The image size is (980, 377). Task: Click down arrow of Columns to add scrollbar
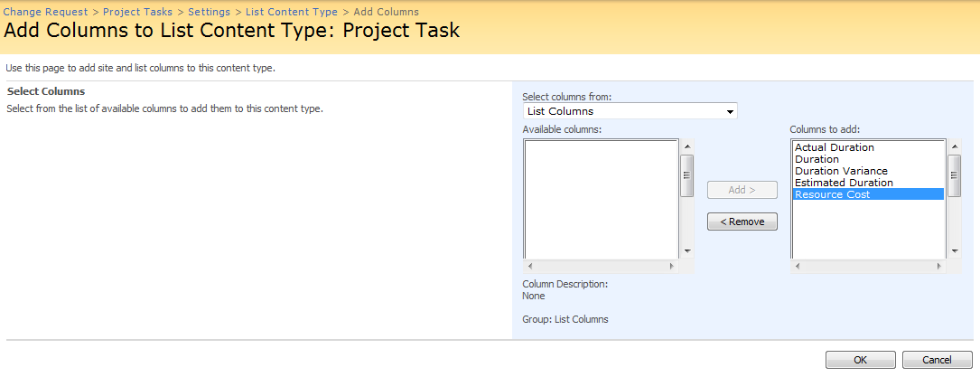pos(955,251)
